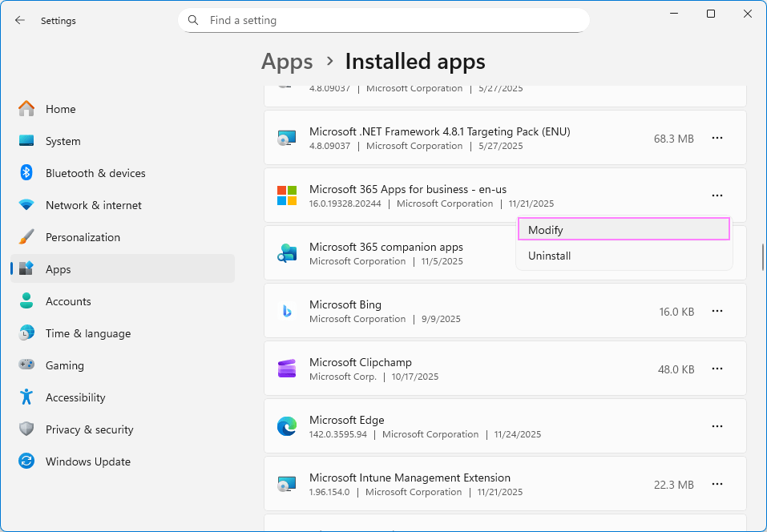This screenshot has height=532, width=767.
Task: Open more options for Microsoft Edge
Action: tap(717, 426)
